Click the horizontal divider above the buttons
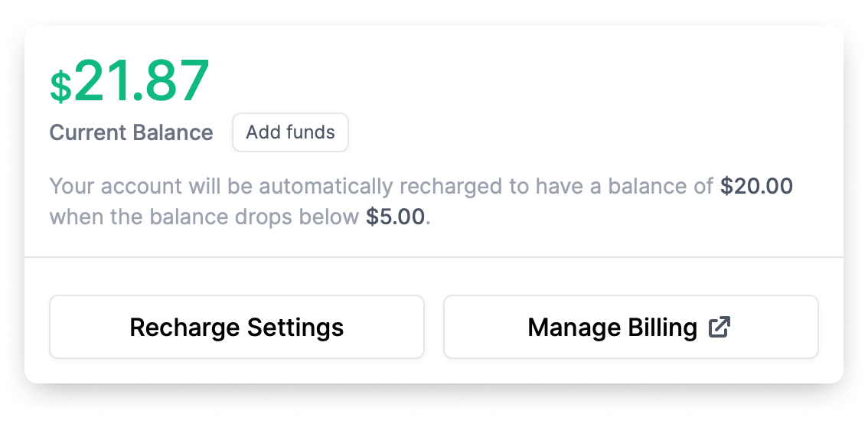The height and width of the screenshot is (424, 868). point(434,257)
